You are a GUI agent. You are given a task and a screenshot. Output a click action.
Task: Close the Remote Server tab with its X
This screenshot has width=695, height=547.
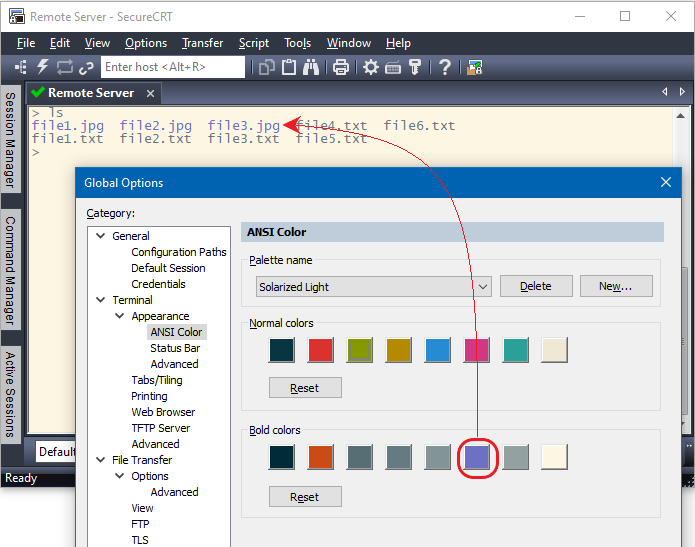coord(150,94)
